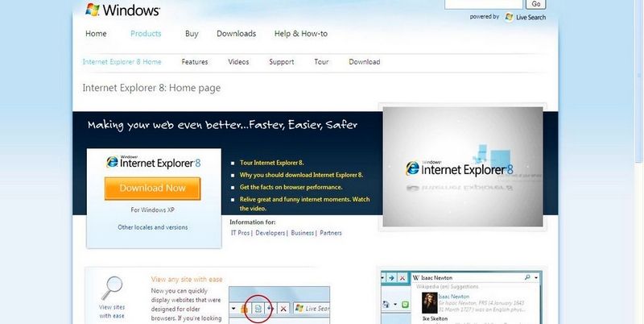The width and height of the screenshot is (644, 324).
Task: Open Why you should download Internet Explorer 8
Action: [x=301, y=175]
